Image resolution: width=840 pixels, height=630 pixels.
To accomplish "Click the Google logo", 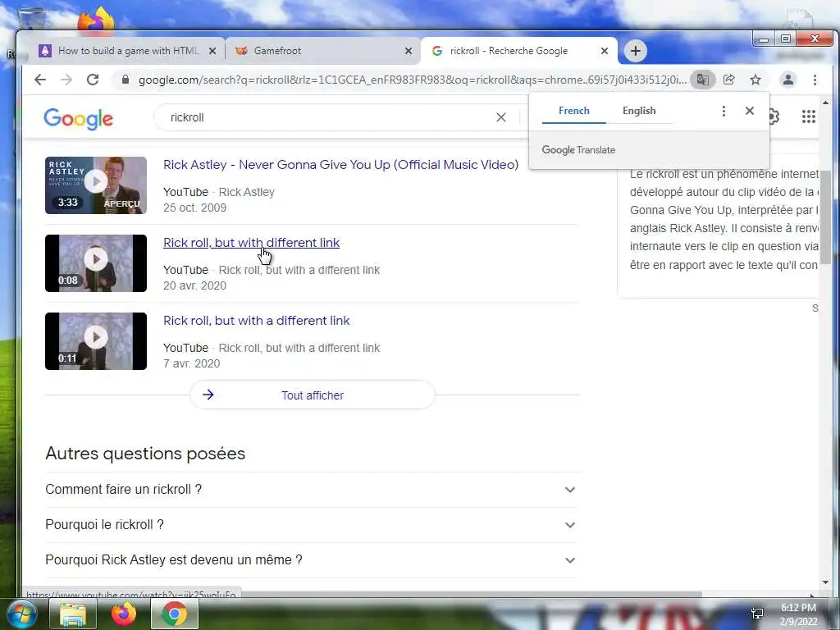I will (78, 119).
